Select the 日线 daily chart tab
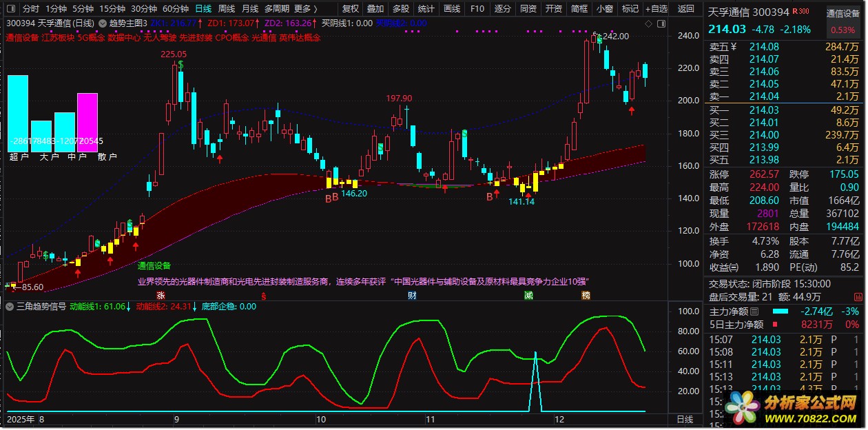 coord(203,9)
